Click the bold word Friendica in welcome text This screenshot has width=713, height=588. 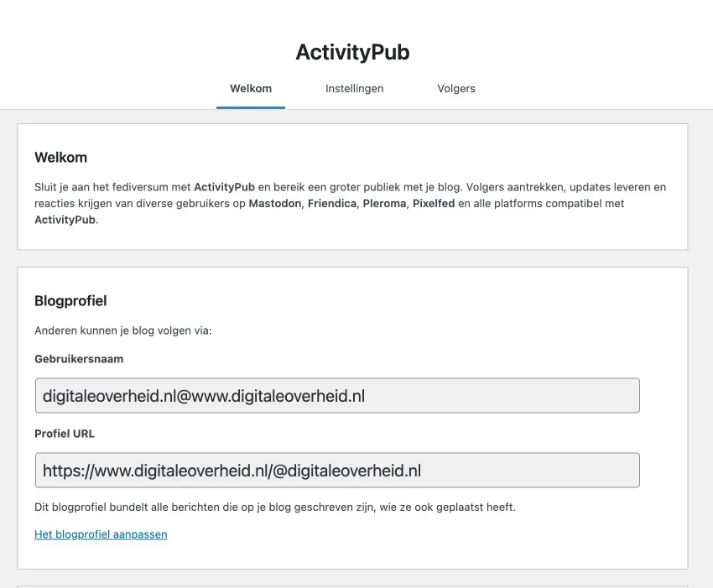coord(332,203)
